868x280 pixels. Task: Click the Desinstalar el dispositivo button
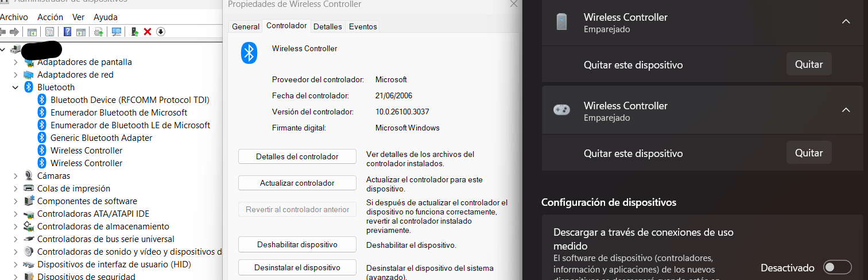pos(297,267)
